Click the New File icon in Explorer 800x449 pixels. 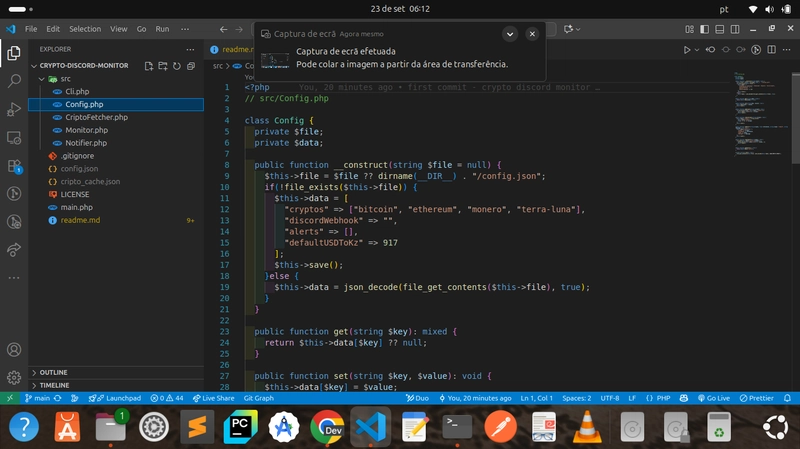149,66
